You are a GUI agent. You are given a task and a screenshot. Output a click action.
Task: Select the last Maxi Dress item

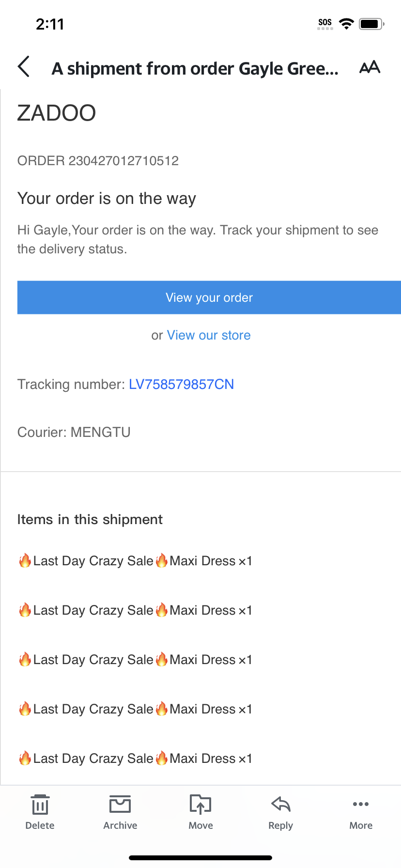click(135, 759)
